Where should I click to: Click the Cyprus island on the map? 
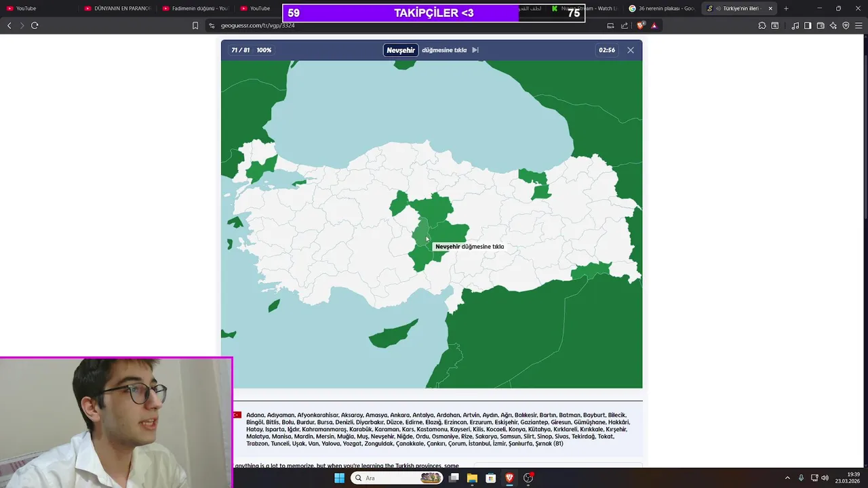[x=392, y=333]
